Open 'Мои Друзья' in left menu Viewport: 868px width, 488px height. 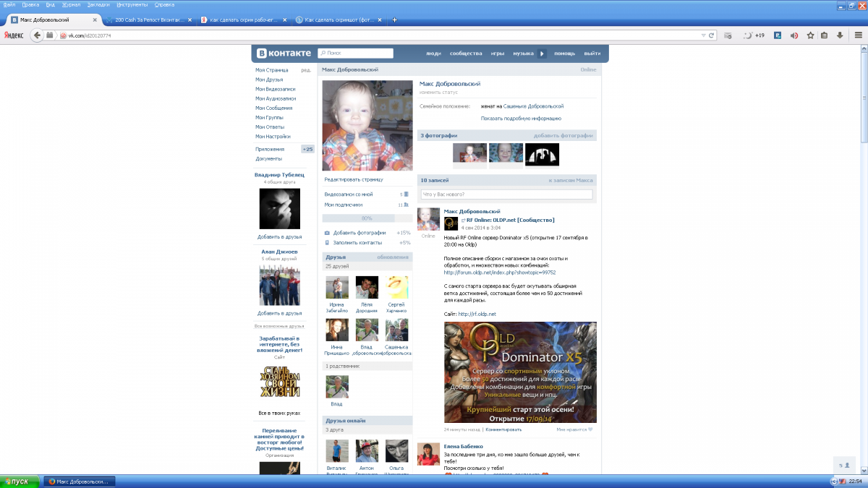tap(269, 80)
